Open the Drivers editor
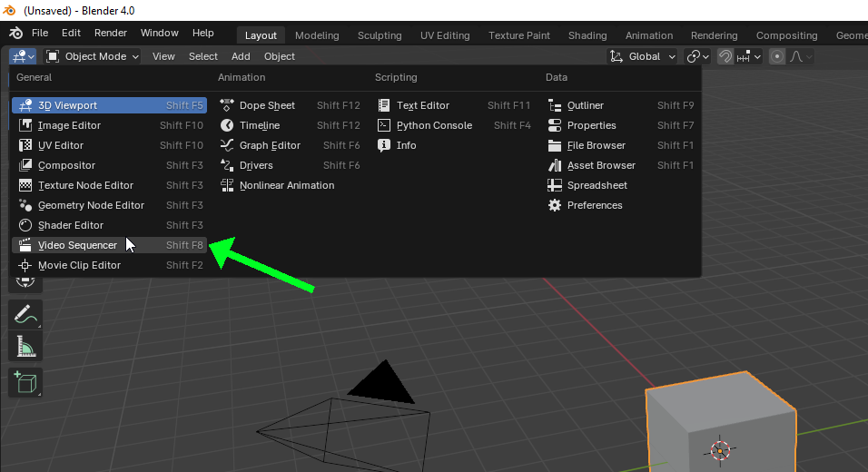Screen dimensions: 868x472 tap(290, 165)
